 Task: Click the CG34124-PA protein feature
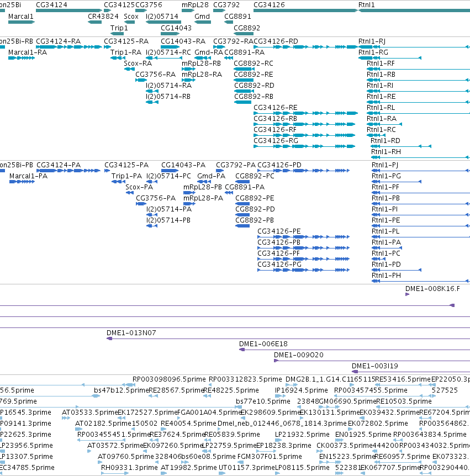(x=68, y=171)
